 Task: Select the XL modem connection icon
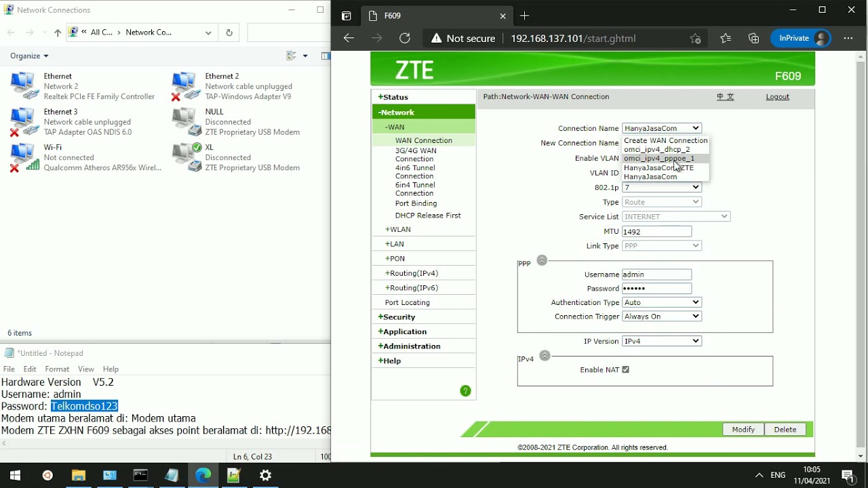(186, 157)
